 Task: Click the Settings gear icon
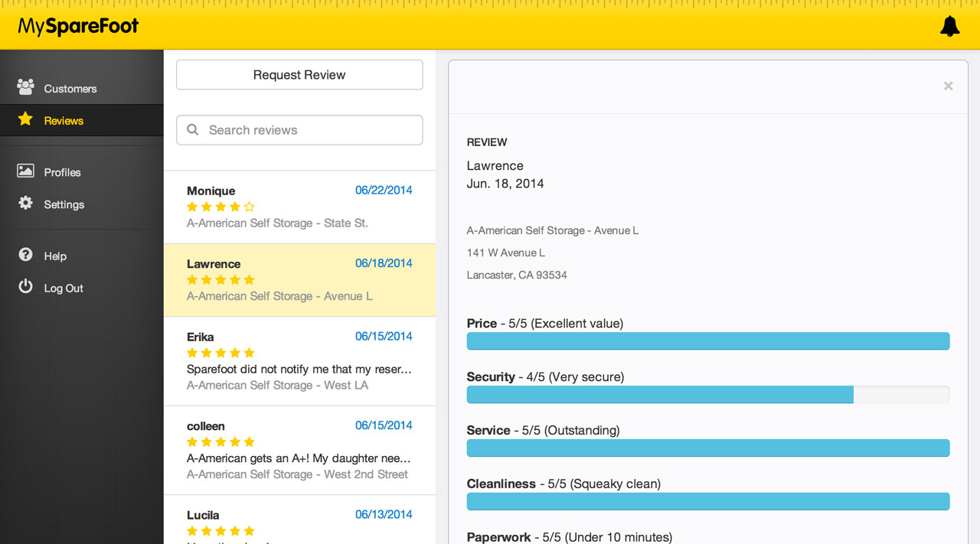click(x=25, y=204)
